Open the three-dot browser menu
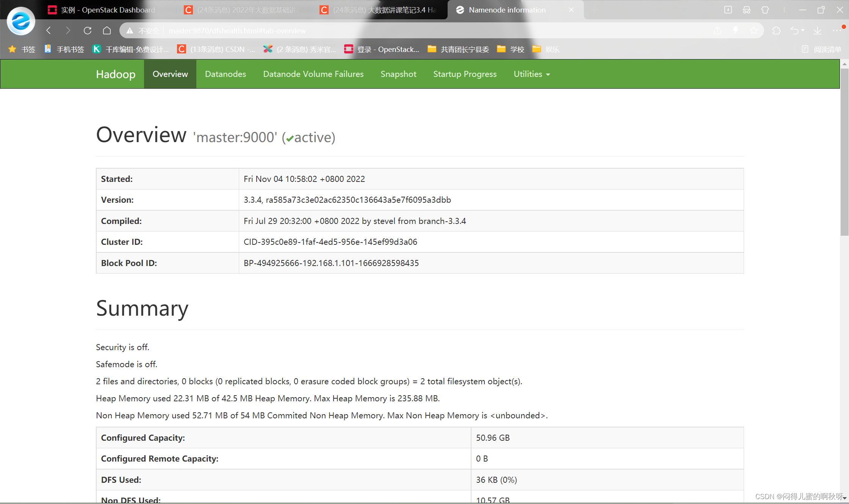 click(836, 31)
